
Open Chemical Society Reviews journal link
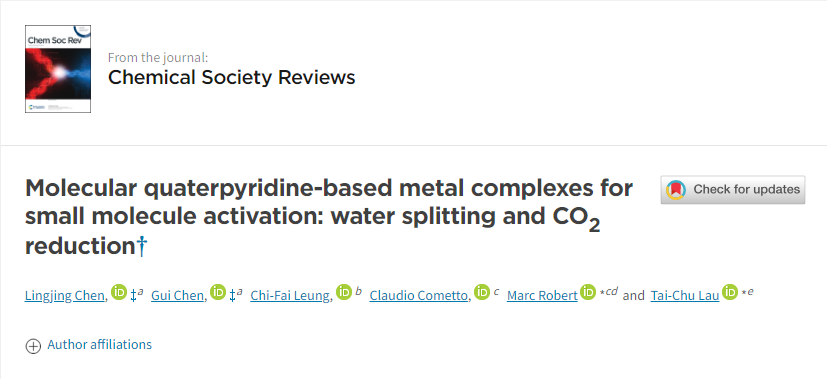(x=232, y=77)
